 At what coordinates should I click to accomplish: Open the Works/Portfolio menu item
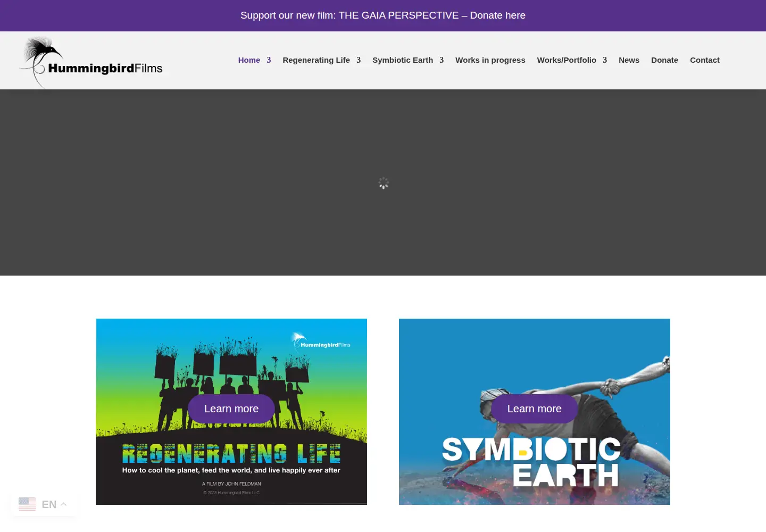pos(567,60)
